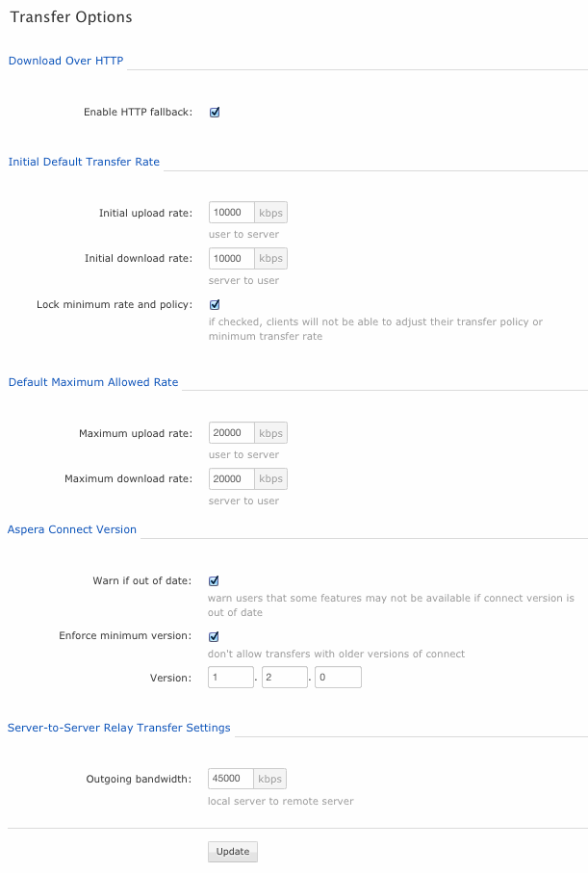The image size is (588, 873).
Task: Click kbps unit beside Outgoing bandwidth
Action: coord(270,779)
